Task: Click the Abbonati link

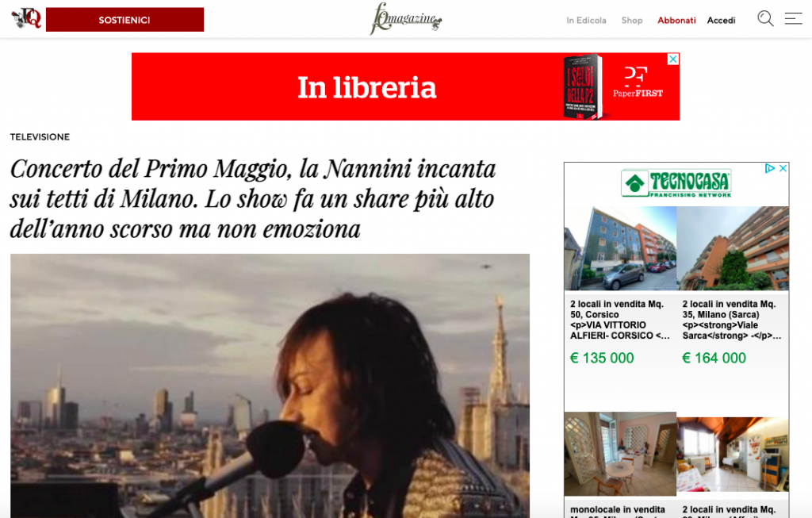Action: pos(676,20)
